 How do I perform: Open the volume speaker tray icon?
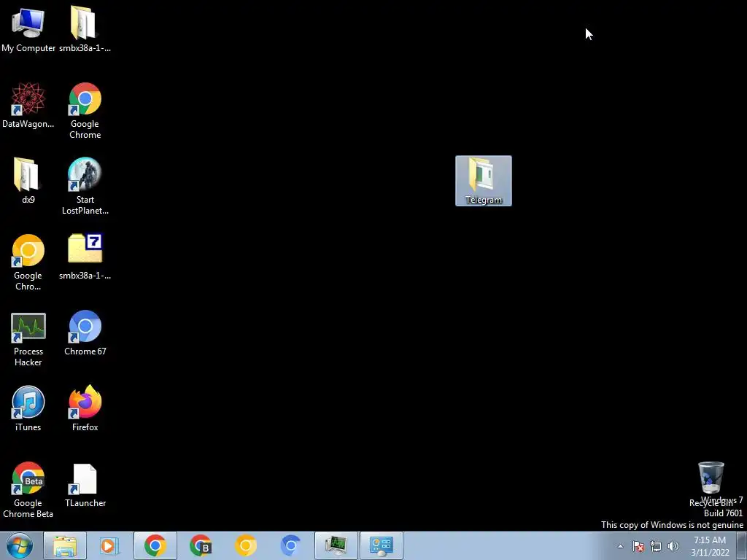pos(673,546)
